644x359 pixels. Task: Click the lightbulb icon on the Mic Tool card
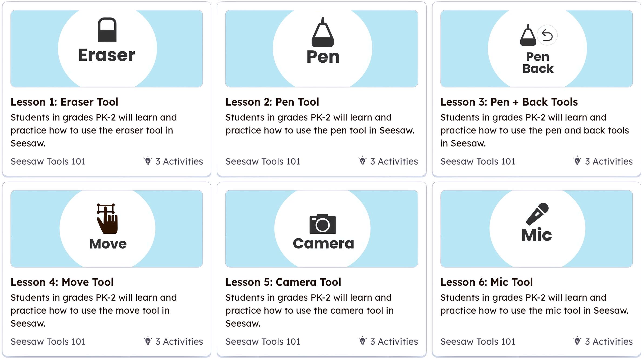[577, 341]
